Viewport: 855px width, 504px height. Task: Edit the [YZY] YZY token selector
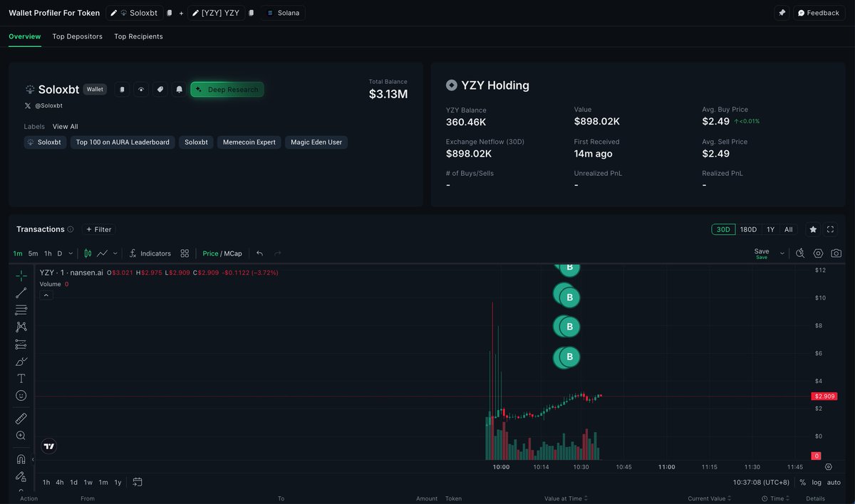pos(216,13)
